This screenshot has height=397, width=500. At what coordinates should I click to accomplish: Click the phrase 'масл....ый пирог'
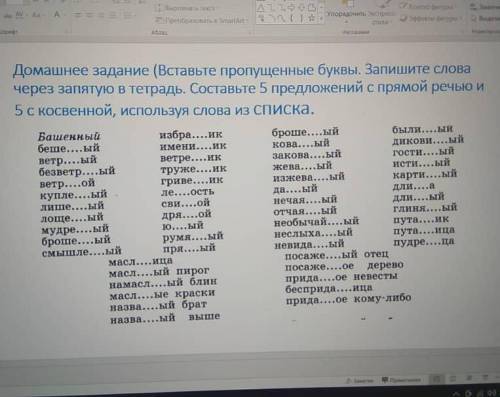159,273
